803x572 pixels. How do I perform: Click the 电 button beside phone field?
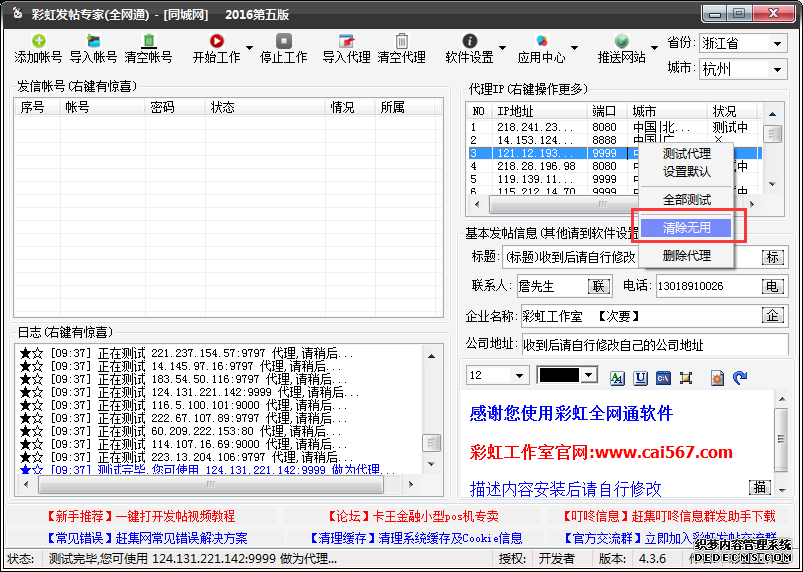(772, 286)
